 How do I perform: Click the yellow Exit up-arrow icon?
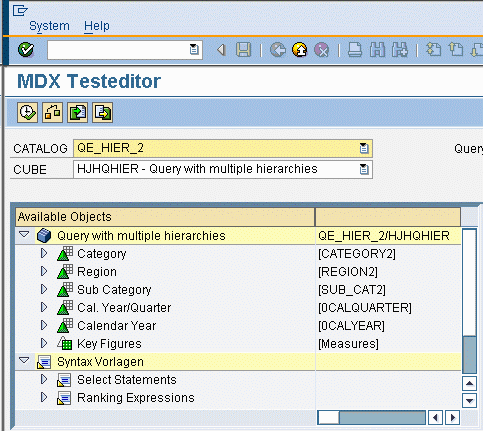point(300,50)
